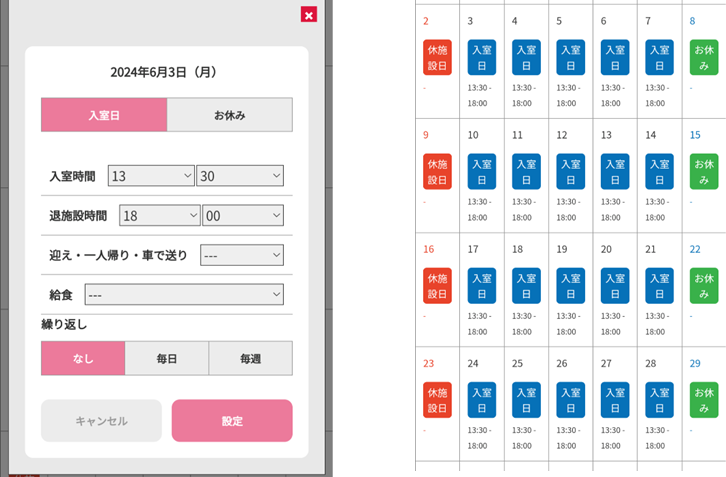Set repeat option to 毎日
726x477 pixels.
pos(167,358)
